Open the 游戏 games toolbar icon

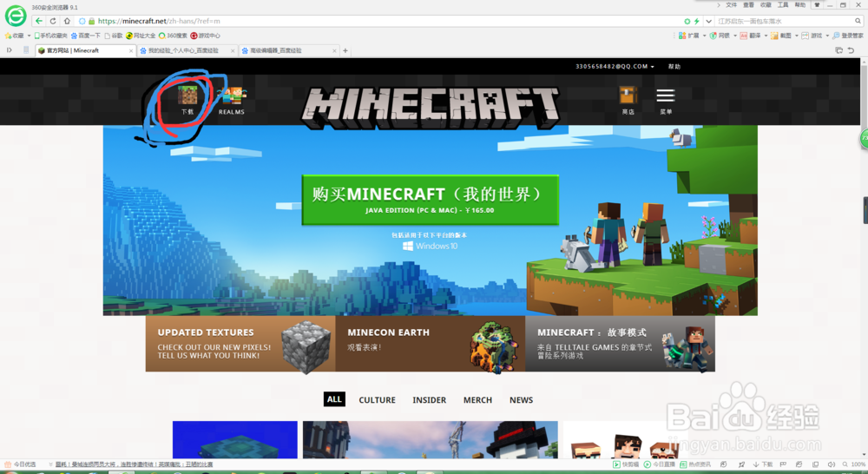point(805,36)
